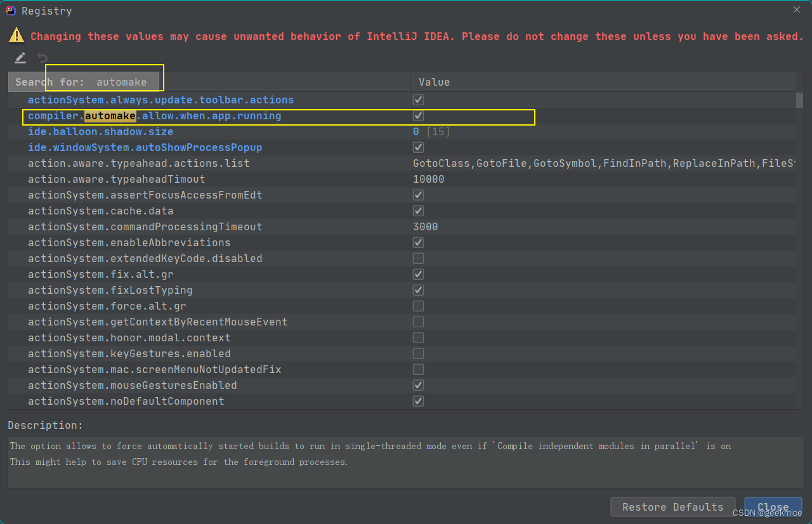Toggle actionSystem.fixLostTyping checkbox
Screen dimensions: 812x524
[418, 290]
